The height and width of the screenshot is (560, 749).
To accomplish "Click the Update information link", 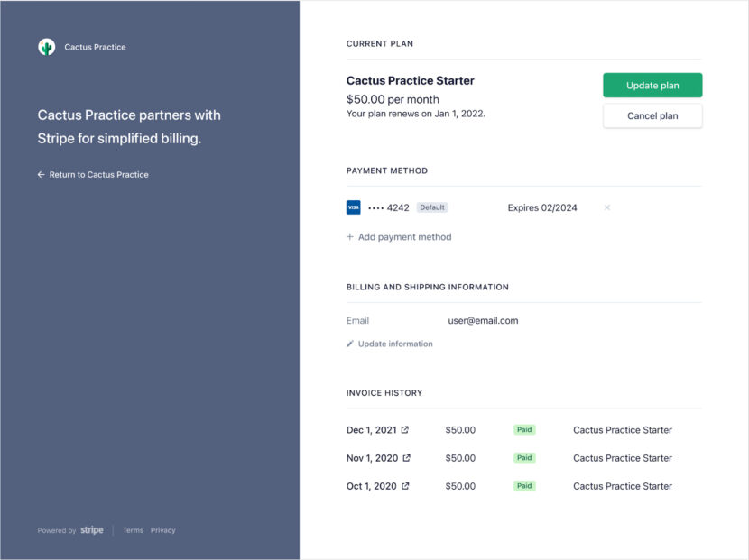I will tap(393, 344).
